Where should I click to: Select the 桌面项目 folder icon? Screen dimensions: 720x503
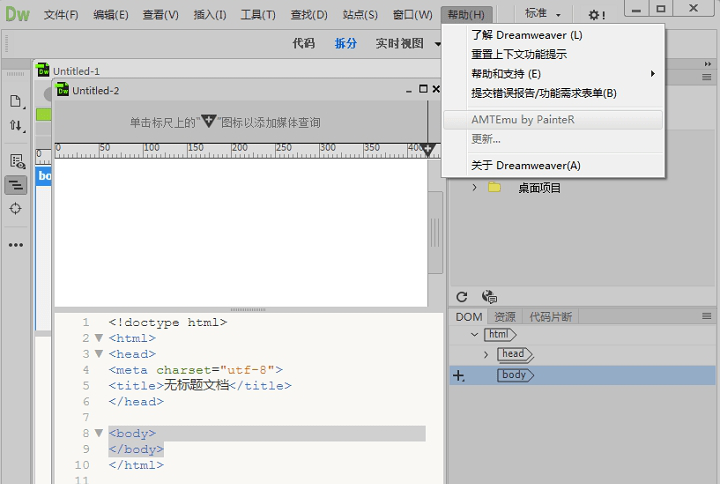494,187
